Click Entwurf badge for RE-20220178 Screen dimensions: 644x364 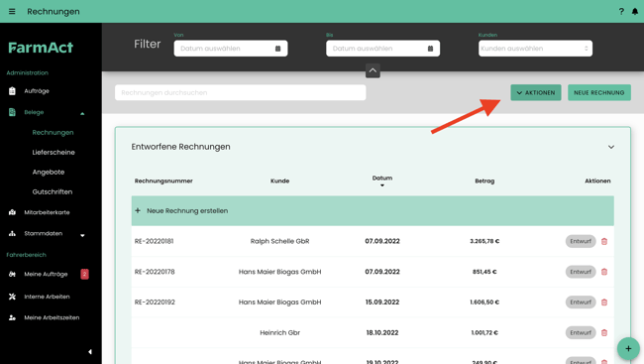point(581,272)
